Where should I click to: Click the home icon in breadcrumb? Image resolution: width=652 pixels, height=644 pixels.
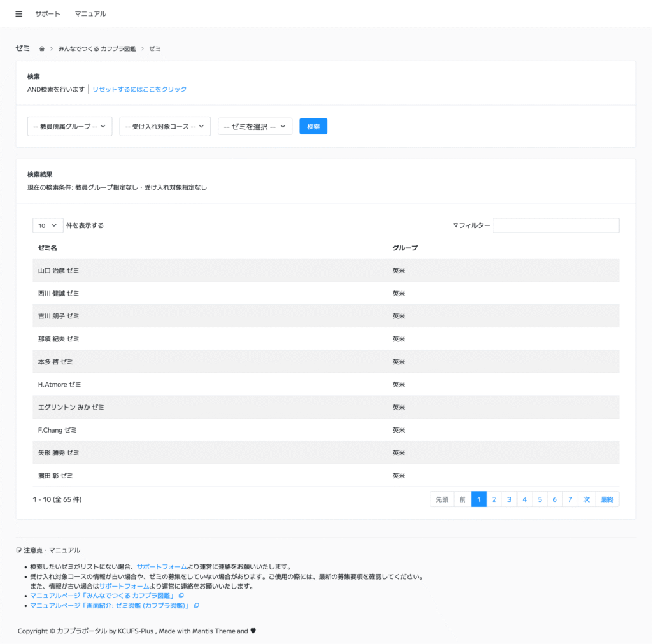(42, 49)
